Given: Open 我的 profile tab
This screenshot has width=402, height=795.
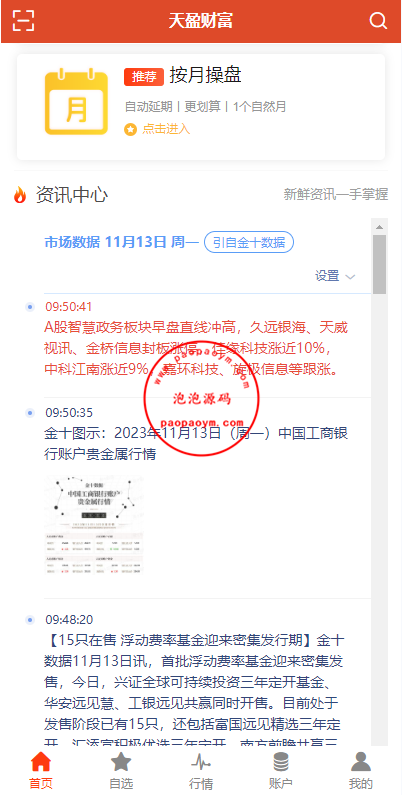Looking at the screenshot, I should tap(361, 771).
